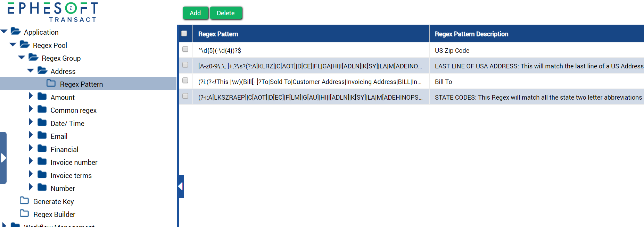Image resolution: width=644 pixels, height=227 pixels.
Task: Toggle the select-all checkbox in table header
Action: [184, 34]
